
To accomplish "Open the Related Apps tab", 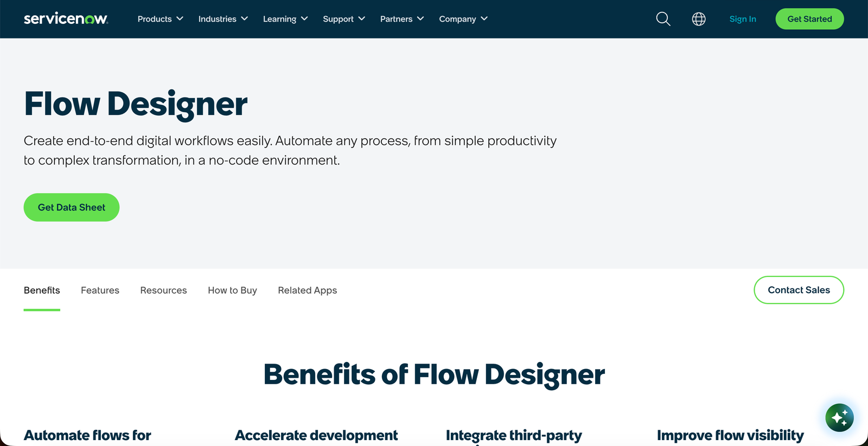I will tap(307, 290).
